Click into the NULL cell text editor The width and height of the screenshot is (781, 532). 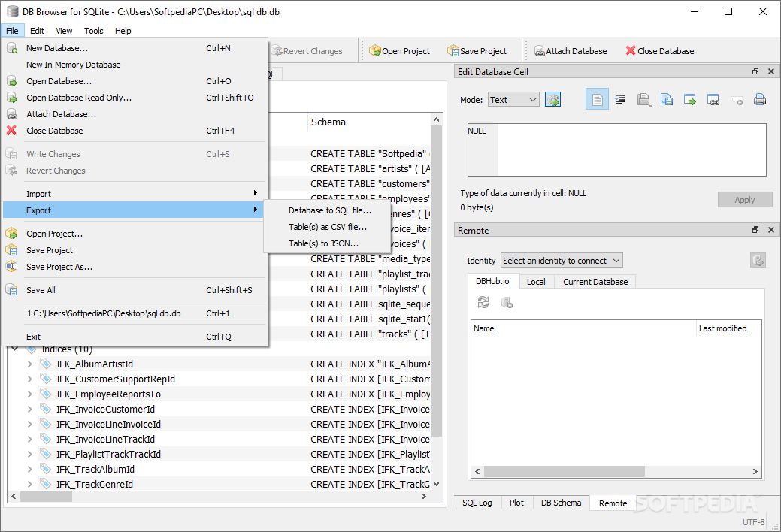[616, 150]
